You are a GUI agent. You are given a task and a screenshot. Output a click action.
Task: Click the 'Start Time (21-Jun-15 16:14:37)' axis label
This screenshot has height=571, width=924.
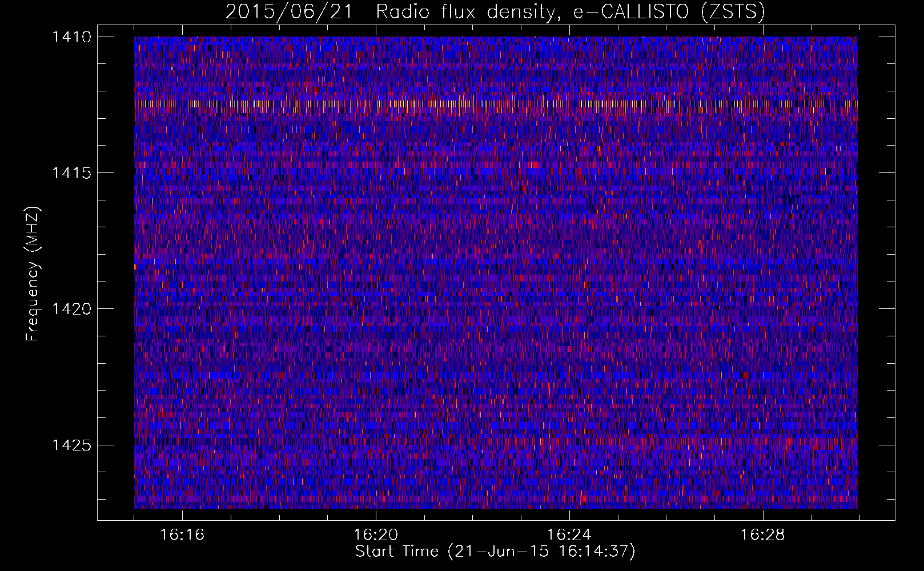pos(495,552)
